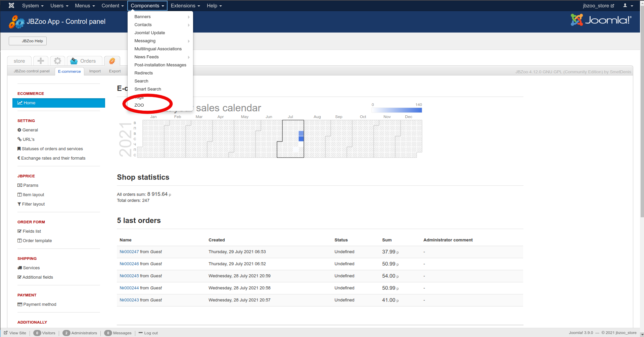
Task: Click the sales calendar color scale legend
Action: pos(397,110)
